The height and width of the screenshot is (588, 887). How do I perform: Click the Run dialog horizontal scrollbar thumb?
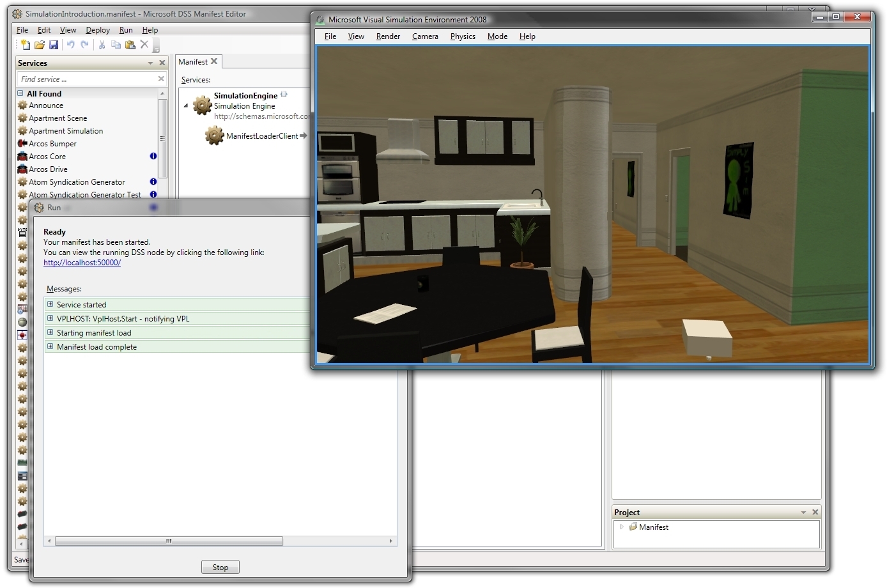pos(169,541)
